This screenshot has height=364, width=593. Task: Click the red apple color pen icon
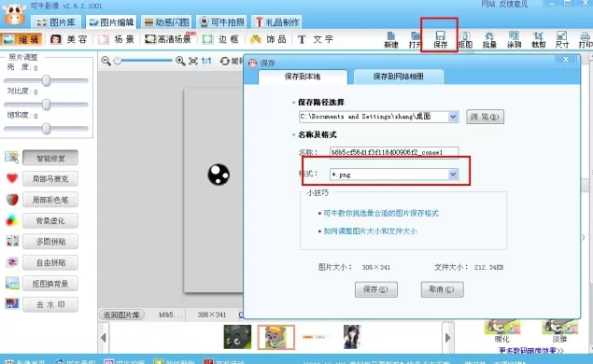point(12,199)
